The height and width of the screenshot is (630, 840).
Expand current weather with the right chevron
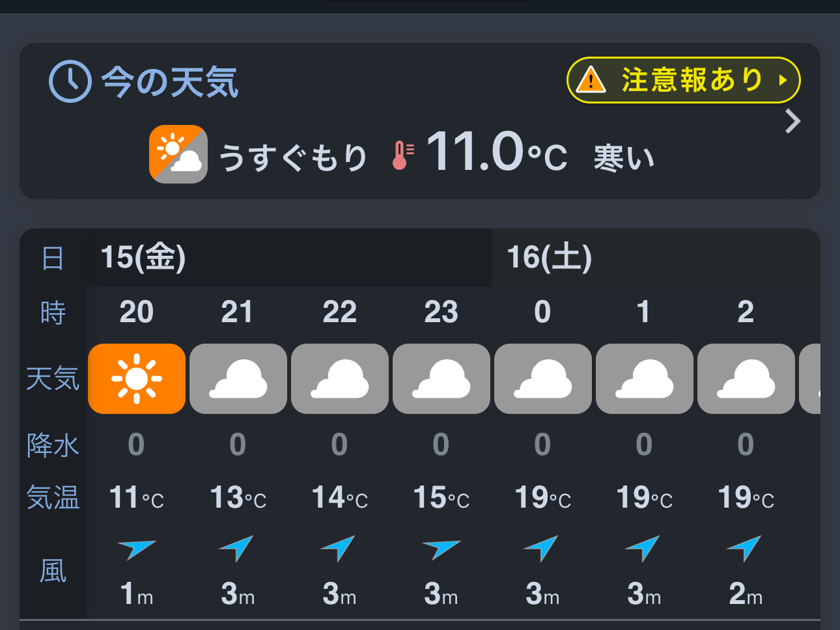[792, 121]
